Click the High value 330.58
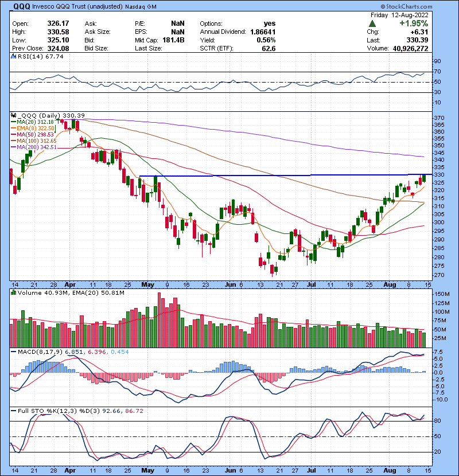459x476 pixels. 58,32
